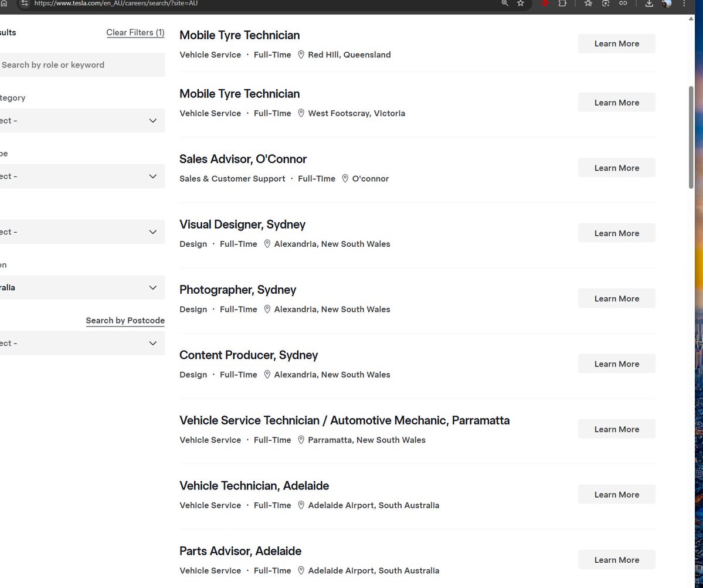Viewport: 703px width, 588px height.
Task: Click 'Full-Time' under Content Producer, Sydney
Action: [239, 375]
